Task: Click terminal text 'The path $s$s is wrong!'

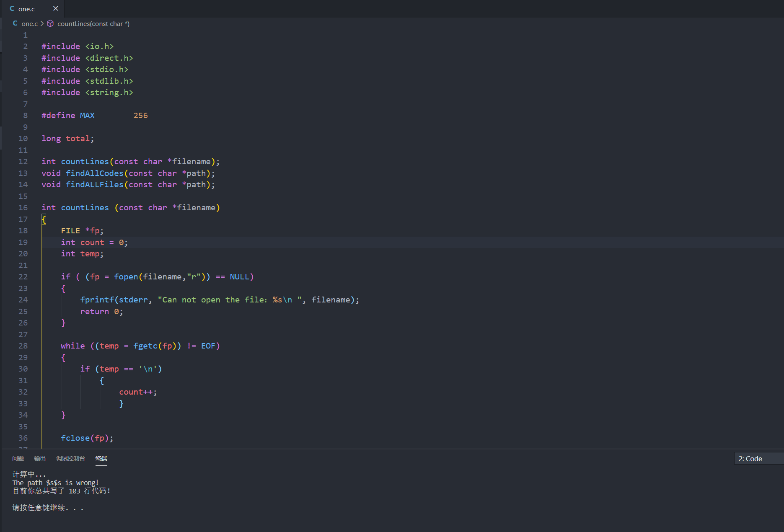Action: [55, 483]
